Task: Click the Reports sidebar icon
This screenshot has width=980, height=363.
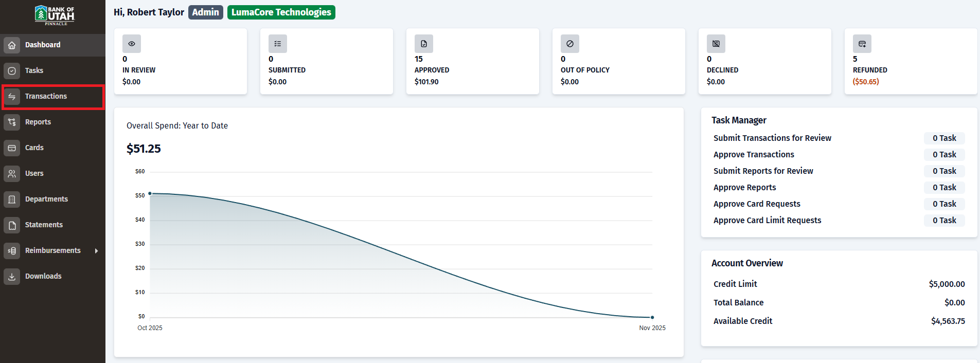Action: click(12, 122)
